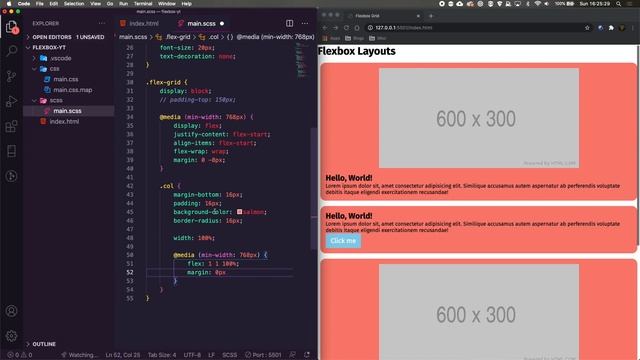Open the Search view in activity bar
Viewport: 640px width, 360px height.
coord(11,51)
